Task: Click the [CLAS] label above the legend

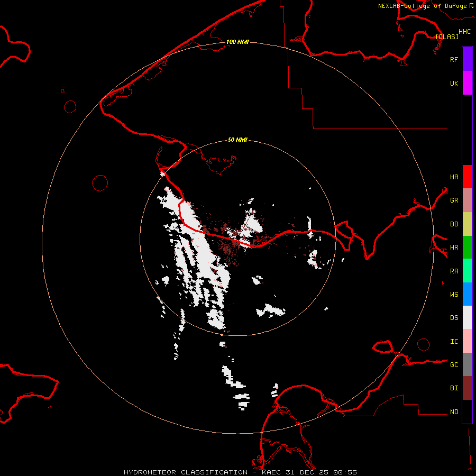Action: [x=446, y=36]
